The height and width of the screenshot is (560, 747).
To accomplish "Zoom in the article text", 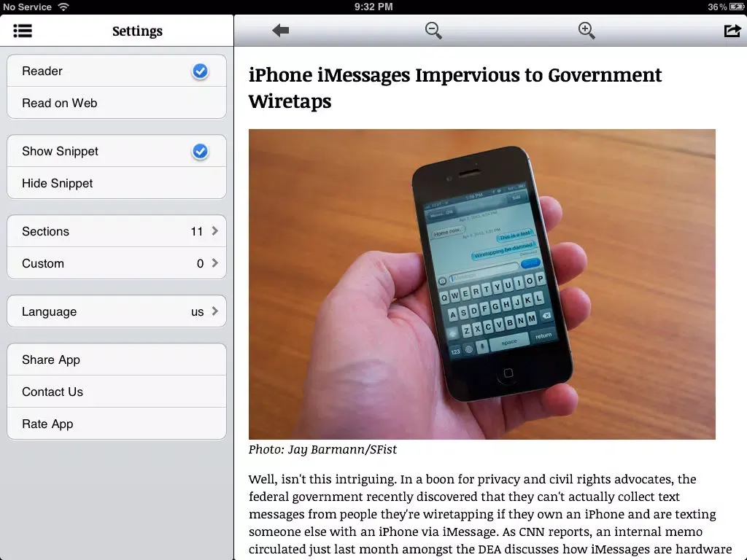I will [586, 31].
